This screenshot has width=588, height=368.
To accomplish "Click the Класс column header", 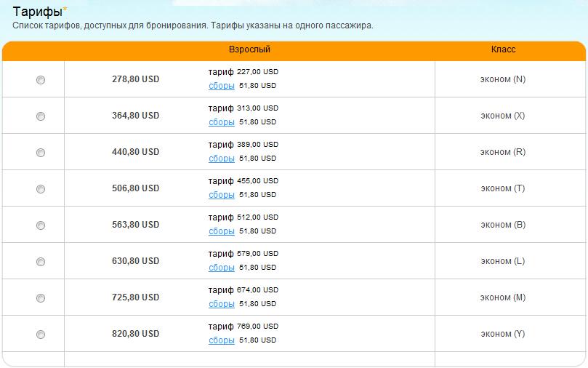I will [503, 49].
